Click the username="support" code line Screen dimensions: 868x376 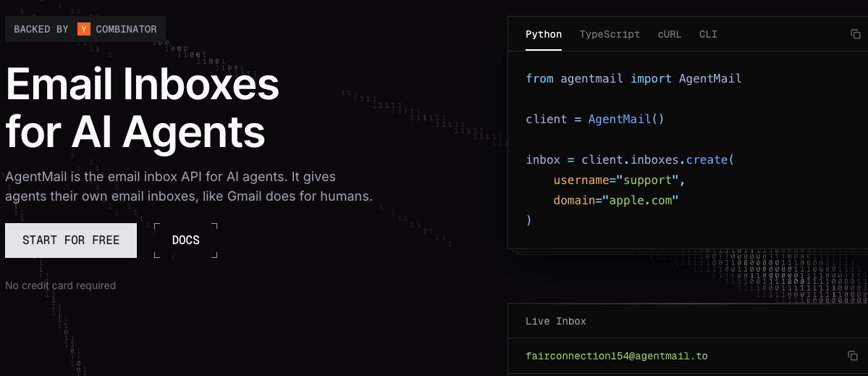(619, 180)
